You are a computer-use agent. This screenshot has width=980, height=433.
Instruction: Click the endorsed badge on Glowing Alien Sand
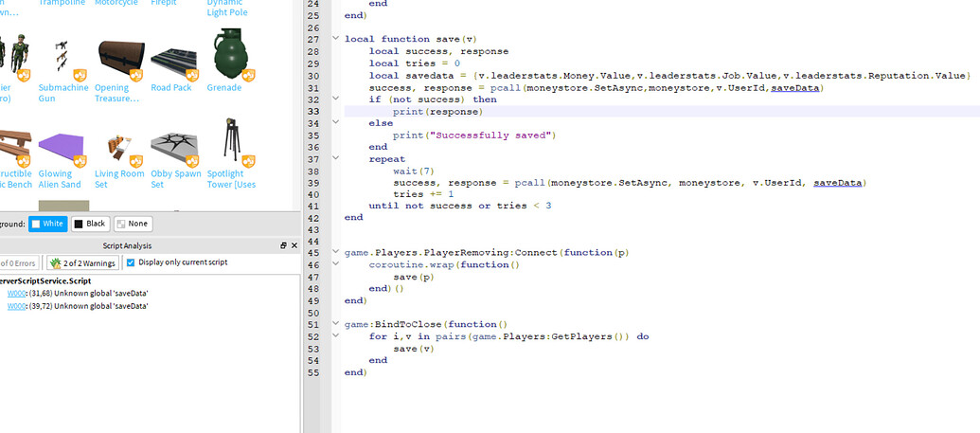click(80, 161)
